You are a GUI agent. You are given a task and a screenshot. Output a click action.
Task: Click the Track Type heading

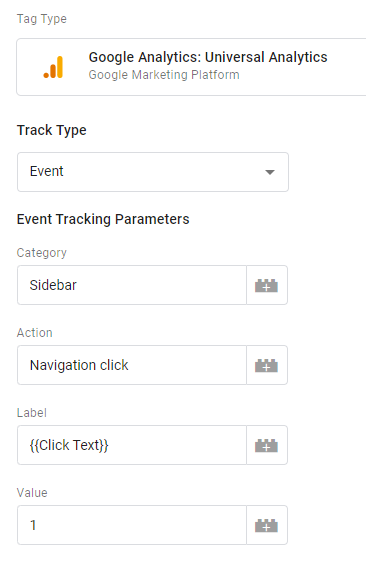pos(52,130)
